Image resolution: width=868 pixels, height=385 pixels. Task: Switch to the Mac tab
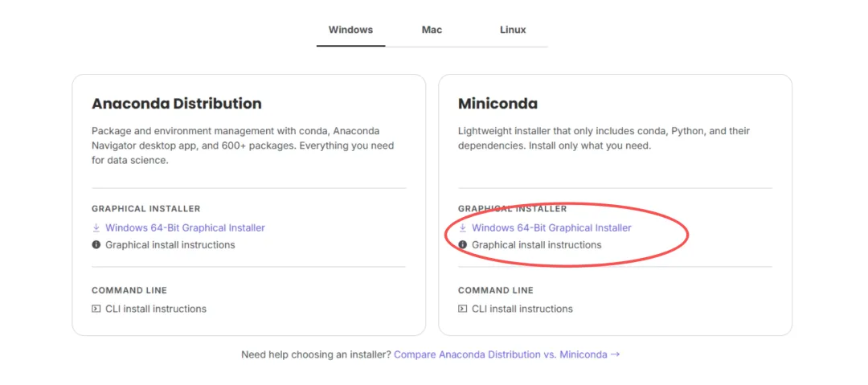432,30
